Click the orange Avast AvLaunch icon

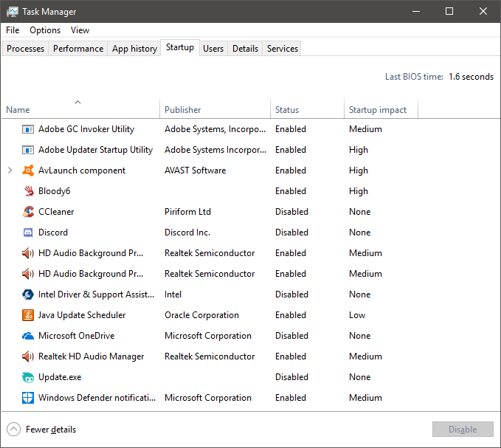point(28,170)
